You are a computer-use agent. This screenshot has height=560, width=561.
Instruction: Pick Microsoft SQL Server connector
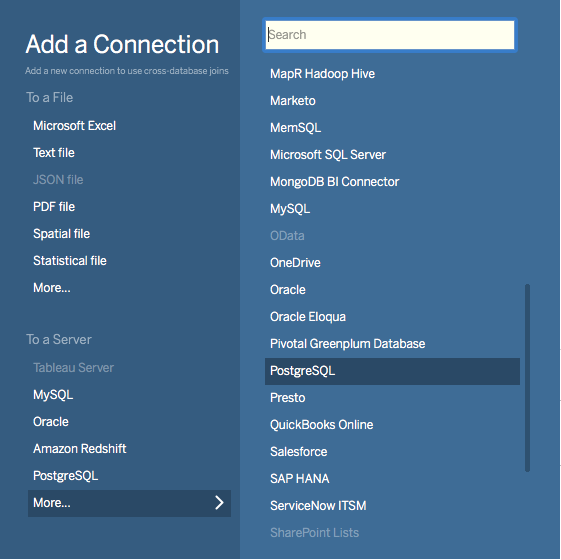328,155
